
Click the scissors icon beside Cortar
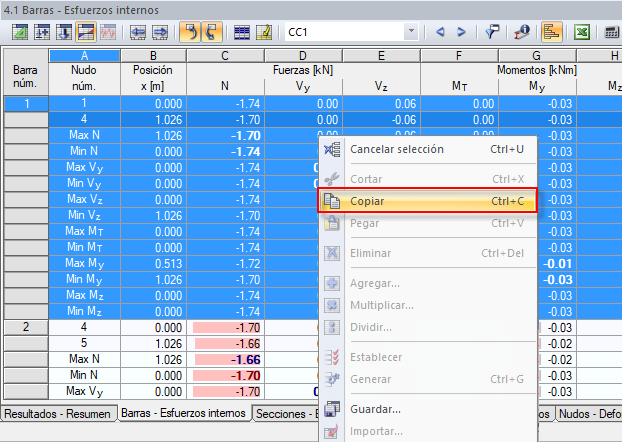332,179
